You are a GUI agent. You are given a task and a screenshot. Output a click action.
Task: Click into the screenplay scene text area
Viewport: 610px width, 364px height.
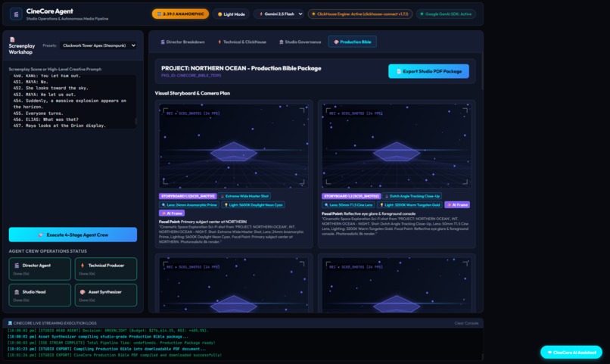pyautogui.click(x=73, y=101)
